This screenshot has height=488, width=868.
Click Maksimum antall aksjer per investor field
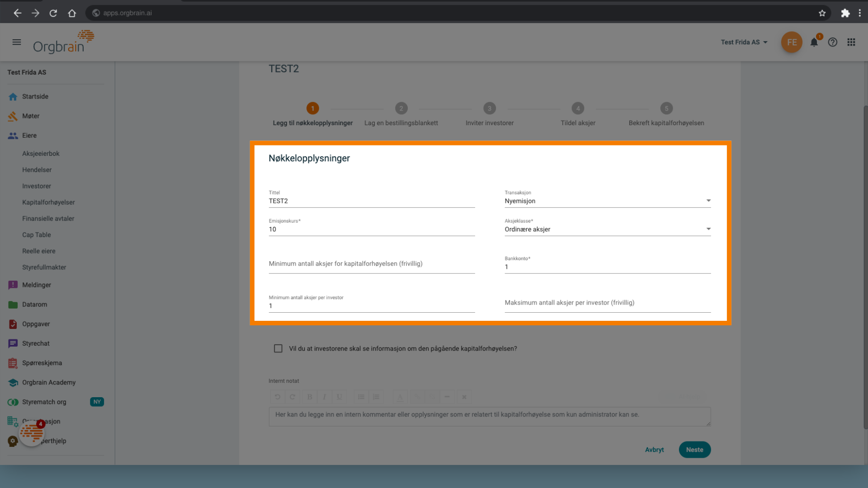(x=608, y=303)
